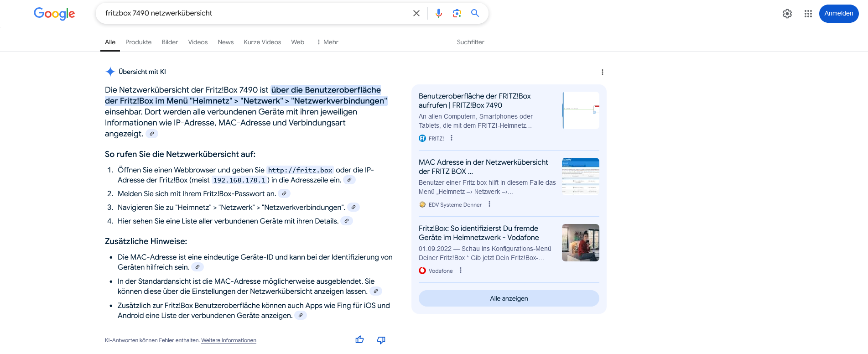Click source link icon after 'Adresszeile ein.'
868x354 pixels.
point(349,180)
